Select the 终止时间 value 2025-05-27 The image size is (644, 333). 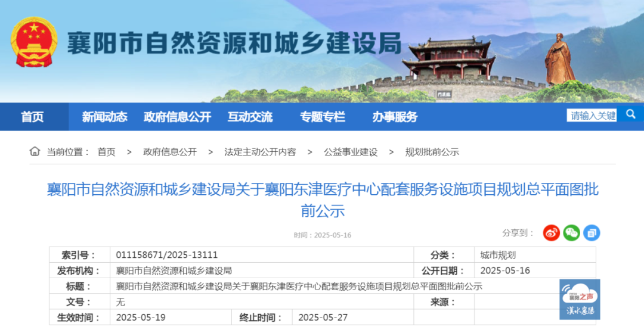point(323,318)
